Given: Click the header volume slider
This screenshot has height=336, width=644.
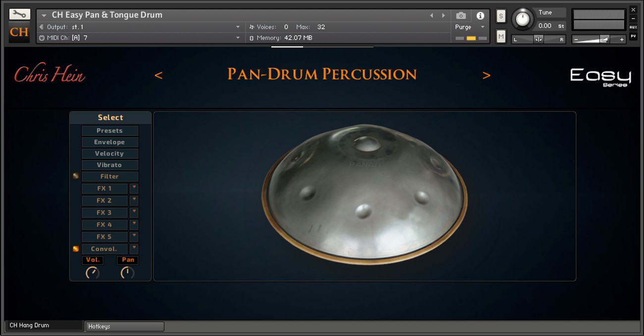Looking at the screenshot, I should (599, 40).
